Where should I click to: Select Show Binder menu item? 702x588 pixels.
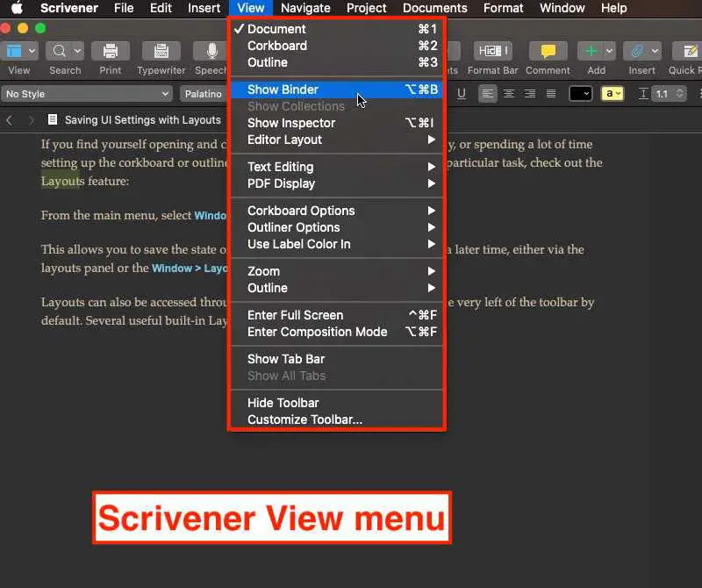click(336, 90)
